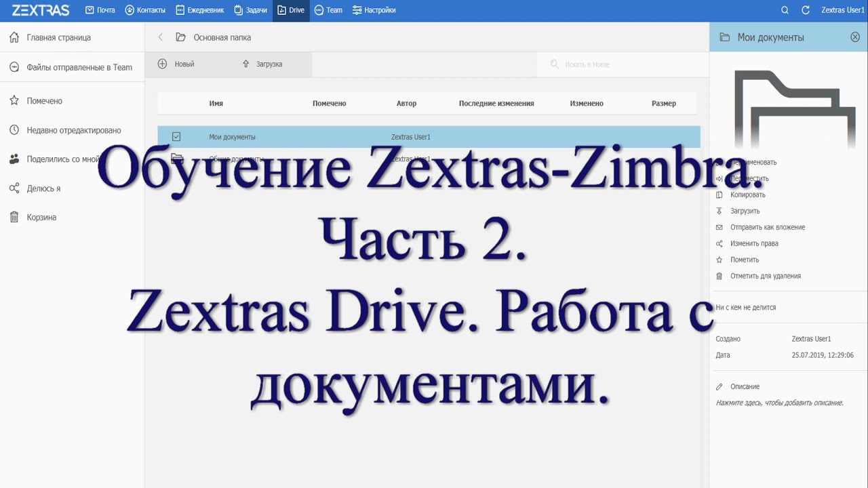
Task: Click the description placeholder to add description
Action: point(780,403)
